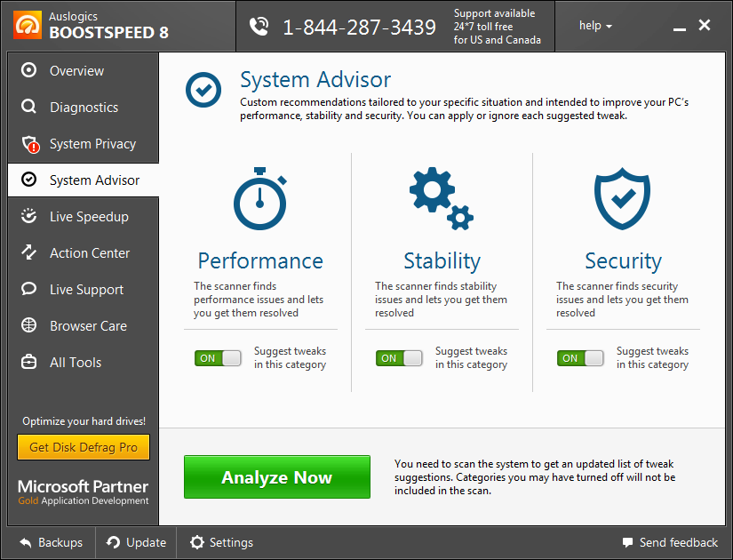Go to Diagnostics section
This screenshot has width=733, height=560.
click(84, 108)
